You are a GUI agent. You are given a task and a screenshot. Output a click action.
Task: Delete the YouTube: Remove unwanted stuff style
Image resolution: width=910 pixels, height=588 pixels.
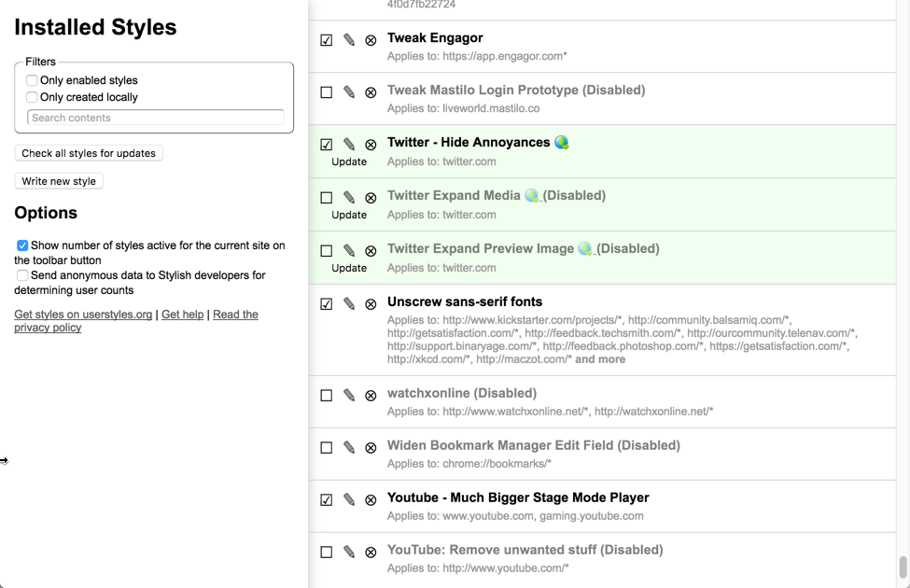[x=370, y=552]
